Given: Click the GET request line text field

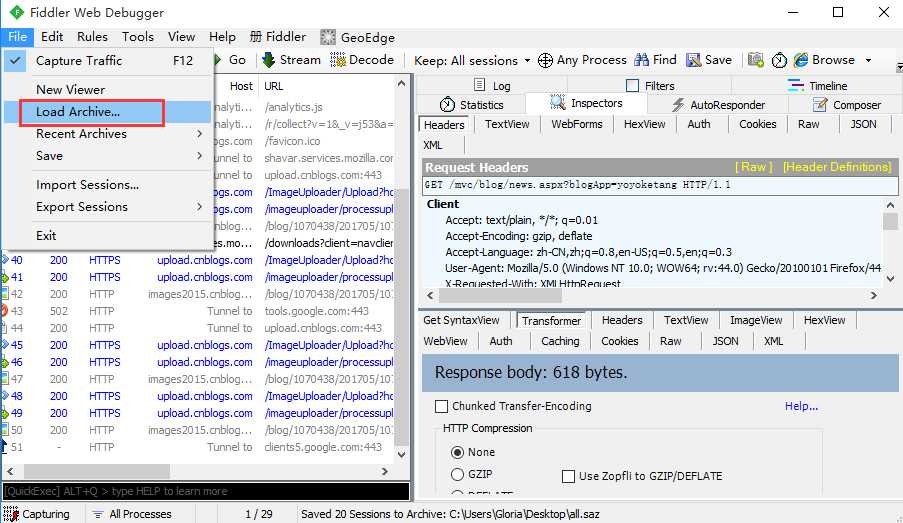Looking at the screenshot, I should 660,185.
